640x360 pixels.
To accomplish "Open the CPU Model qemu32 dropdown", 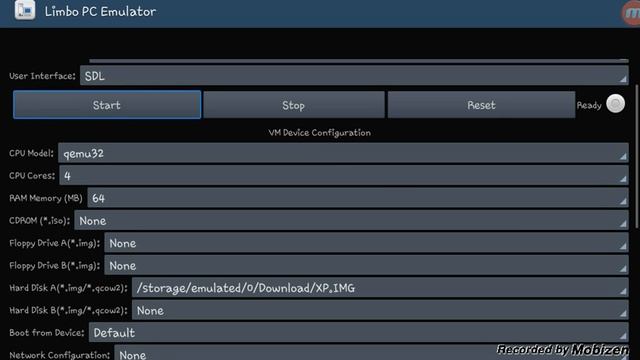I will 343,153.
